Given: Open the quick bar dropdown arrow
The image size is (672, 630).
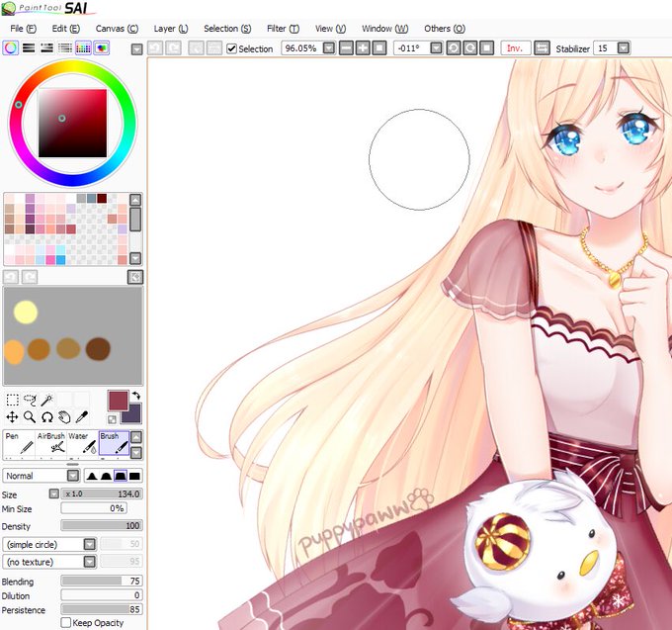Looking at the screenshot, I should click(x=136, y=49).
